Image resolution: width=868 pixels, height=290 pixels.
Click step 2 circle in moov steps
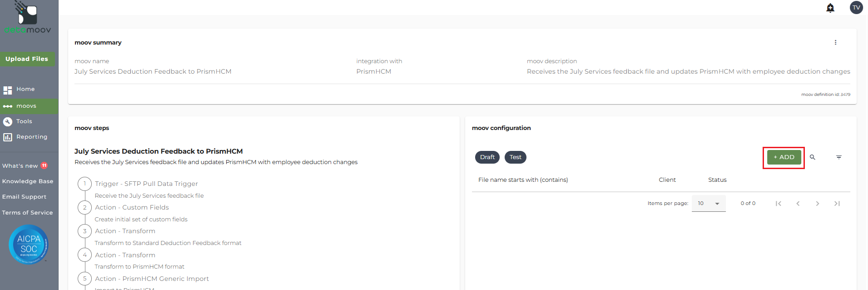click(x=84, y=207)
